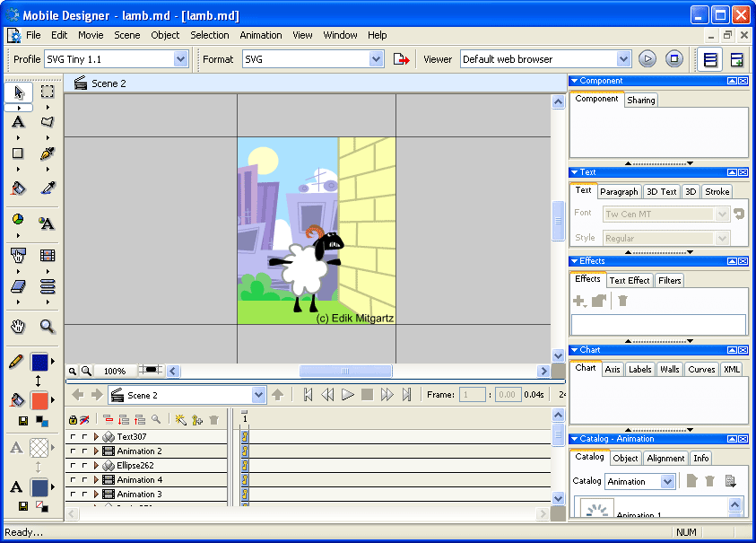Switch to the Sharing tab
The image size is (756, 543).
coord(641,101)
